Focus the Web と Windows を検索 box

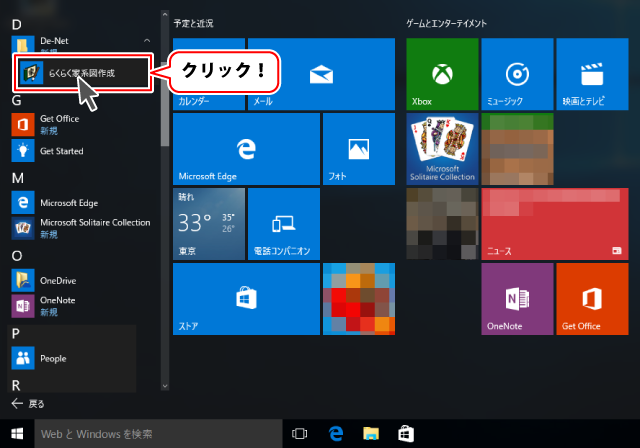(x=158, y=434)
